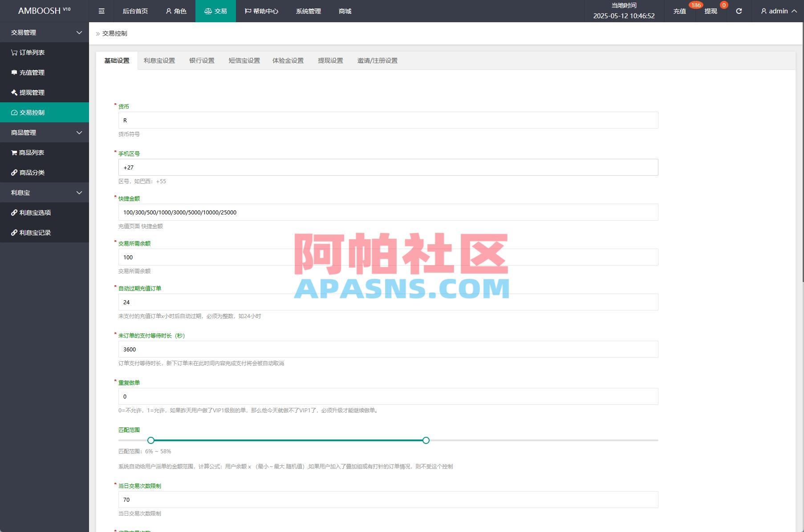
Task: Click the 提现 button in top bar
Action: pyautogui.click(x=710, y=11)
